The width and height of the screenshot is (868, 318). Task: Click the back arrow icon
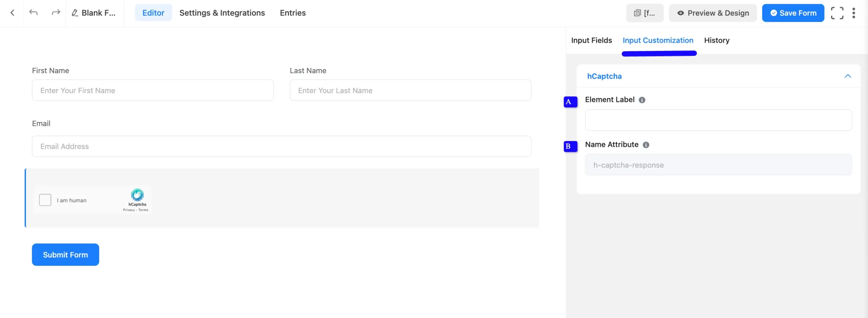pos(13,13)
